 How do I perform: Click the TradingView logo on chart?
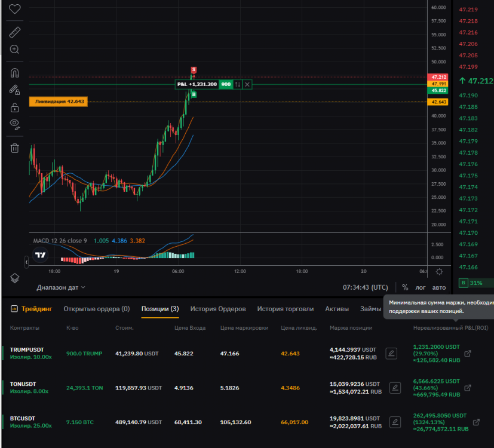point(41,256)
